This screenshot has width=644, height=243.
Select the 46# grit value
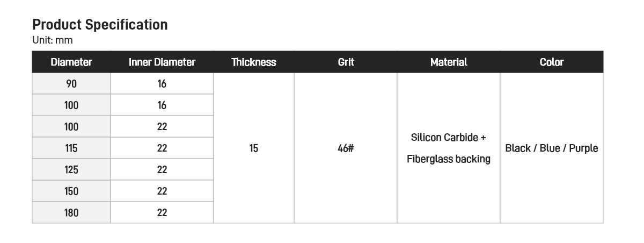coord(346,148)
